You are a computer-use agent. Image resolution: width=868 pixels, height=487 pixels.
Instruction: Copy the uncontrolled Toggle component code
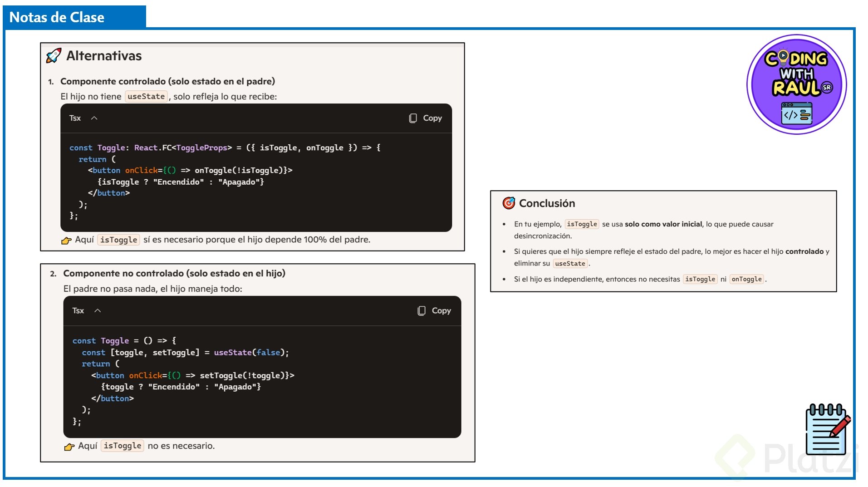[x=434, y=311]
